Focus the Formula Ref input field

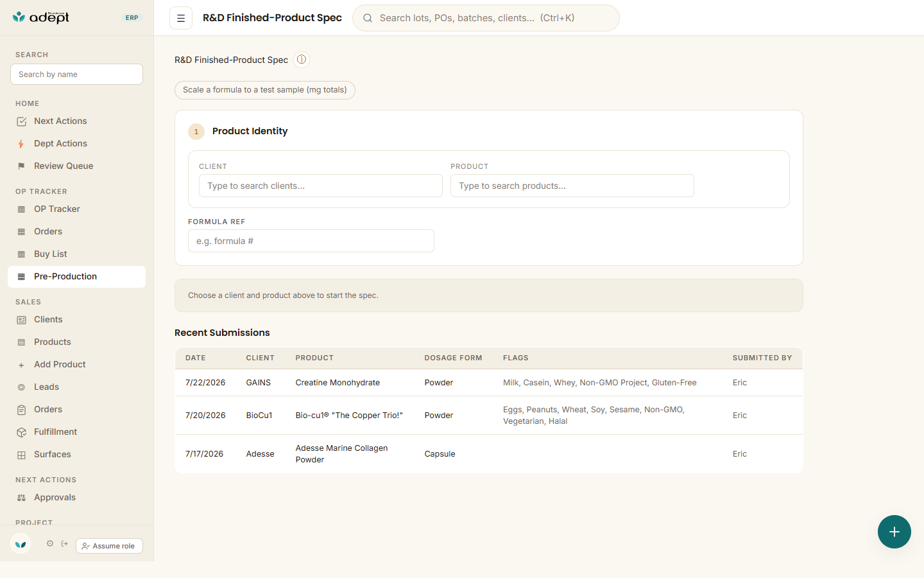point(311,241)
